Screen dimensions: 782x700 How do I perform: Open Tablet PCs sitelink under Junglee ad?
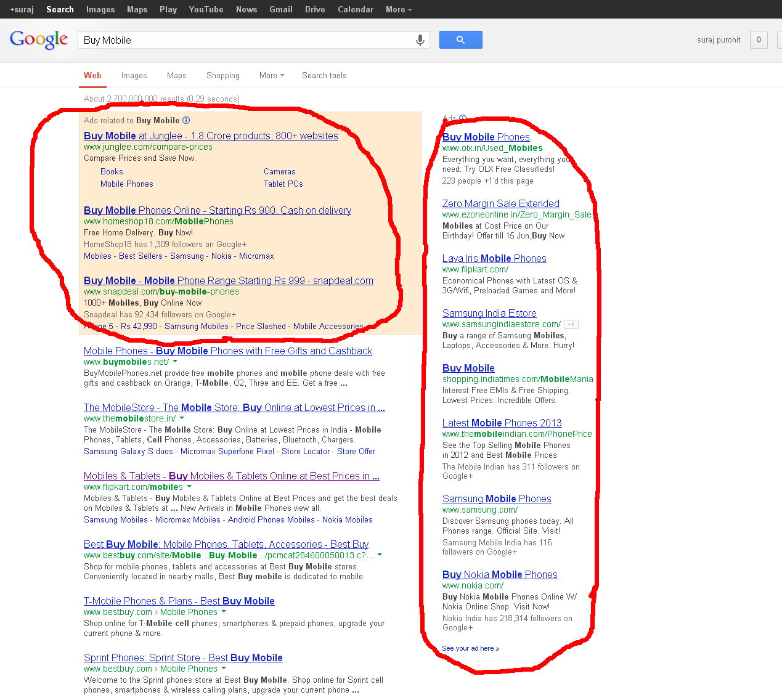pos(283,184)
